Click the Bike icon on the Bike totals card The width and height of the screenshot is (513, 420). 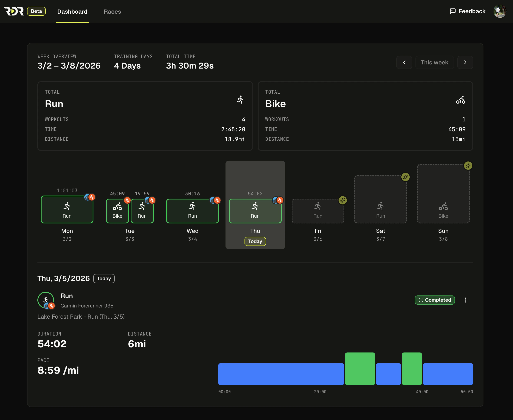(461, 100)
